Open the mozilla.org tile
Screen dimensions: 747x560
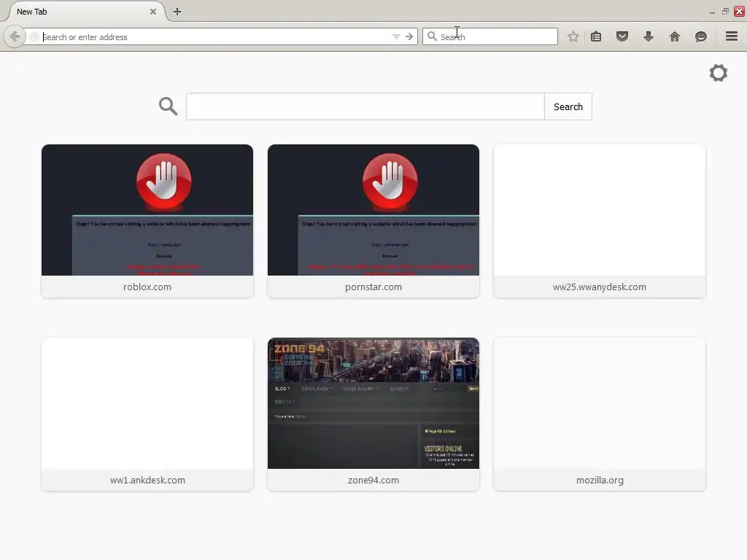click(600, 414)
